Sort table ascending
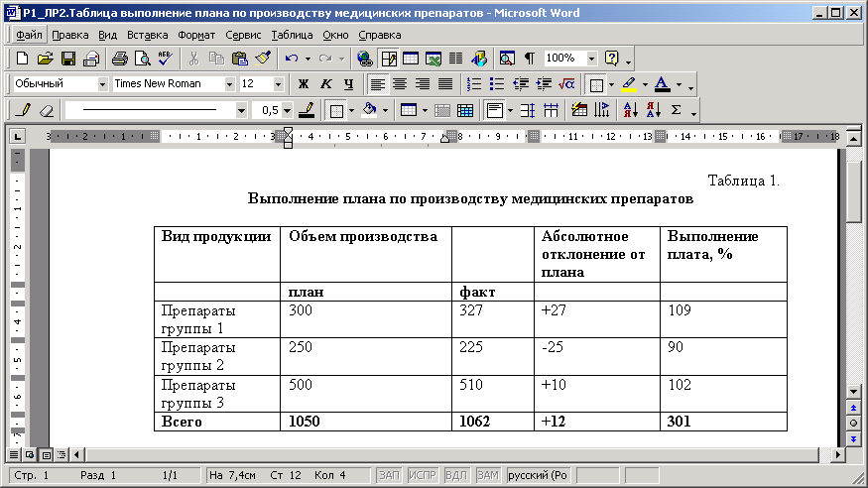Viewport: 868px width, 488px height. (630, 110)
